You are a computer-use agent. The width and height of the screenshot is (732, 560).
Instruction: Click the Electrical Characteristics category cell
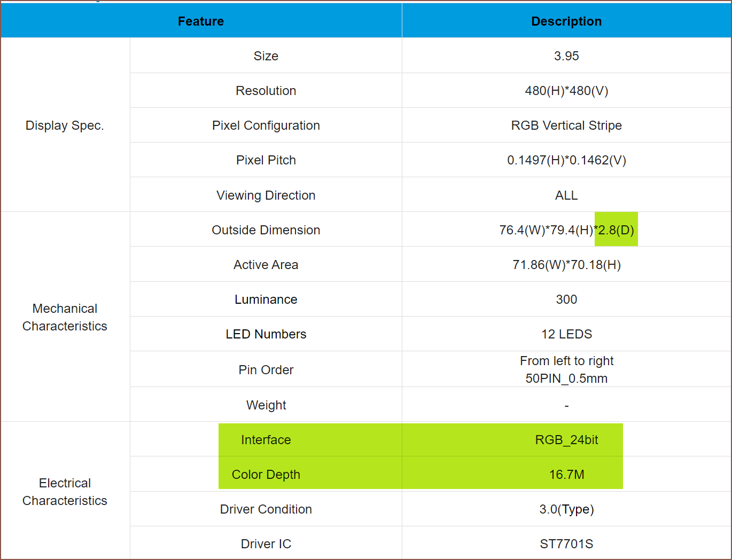65,492
